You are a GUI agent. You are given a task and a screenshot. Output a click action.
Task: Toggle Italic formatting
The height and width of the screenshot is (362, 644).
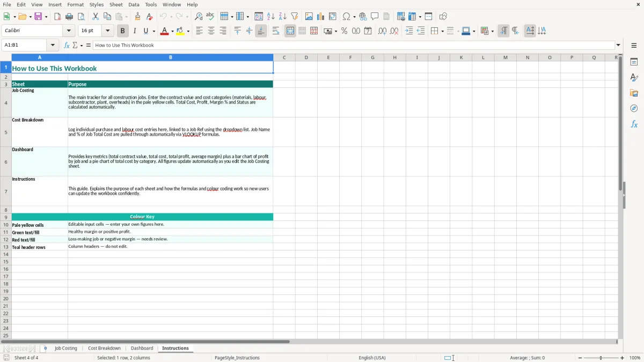134,31
